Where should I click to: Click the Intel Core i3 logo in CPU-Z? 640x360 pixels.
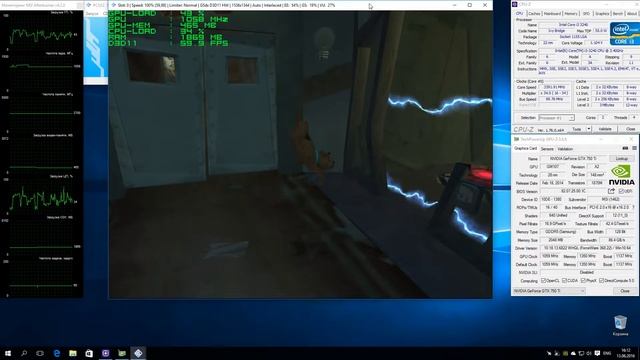[624, 33]
